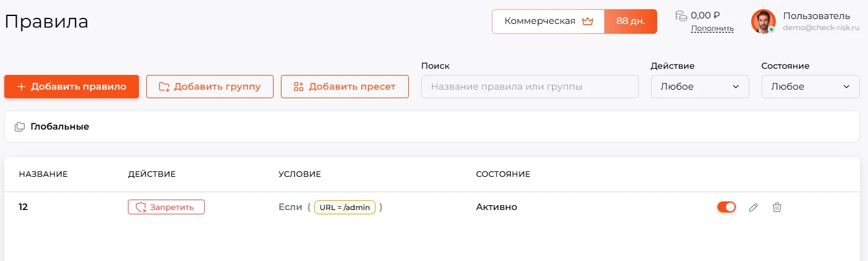This screenshot has width=868, height=261.
Task: Click the Пополнить balance link
Action: tap(712, 28)
